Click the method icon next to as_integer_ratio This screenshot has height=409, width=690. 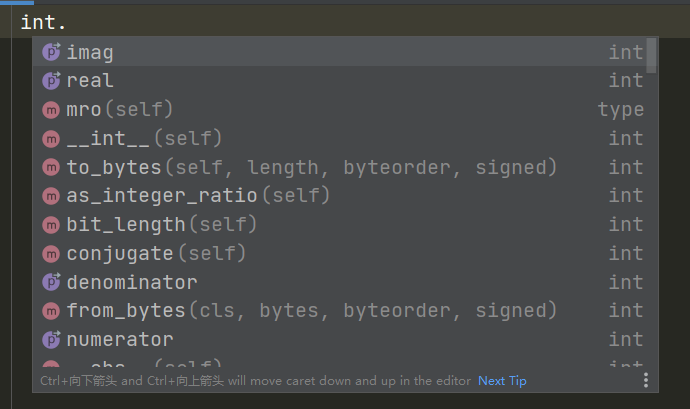pyautogui.click(x=51, y=196)
